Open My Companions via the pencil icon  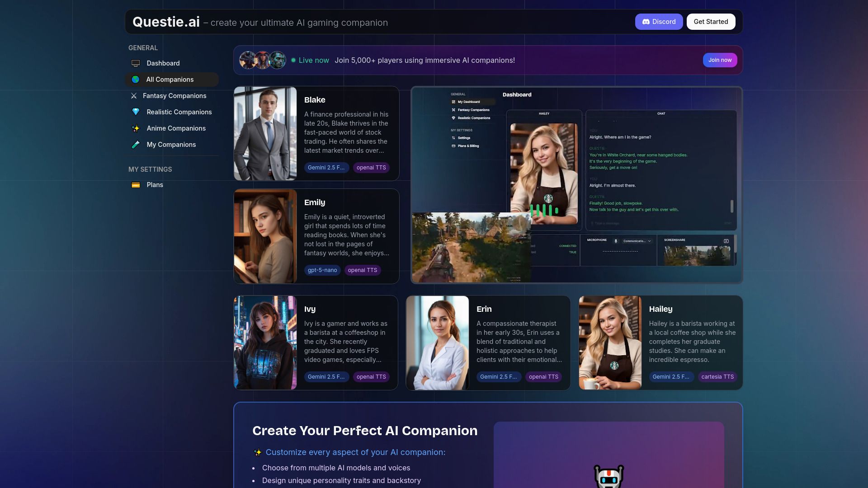pyautogui.click(x=136, y=145)
